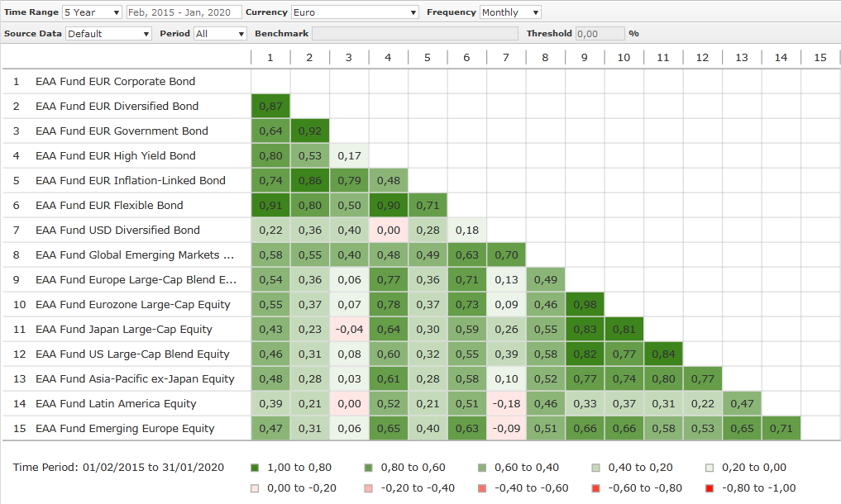Expand the Currency dropdown showing Euro
Image resolution: width=841 pixels, height=504 pixels.
pos(355,12)
